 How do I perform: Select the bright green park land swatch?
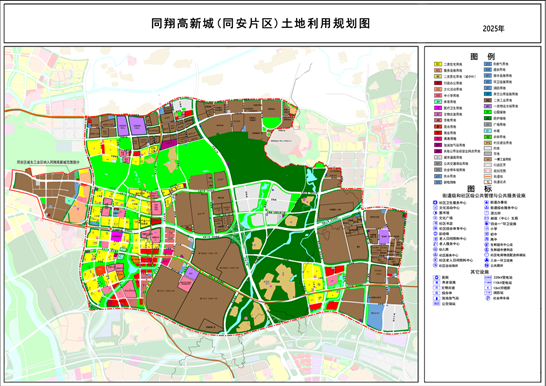pos(488,112)
